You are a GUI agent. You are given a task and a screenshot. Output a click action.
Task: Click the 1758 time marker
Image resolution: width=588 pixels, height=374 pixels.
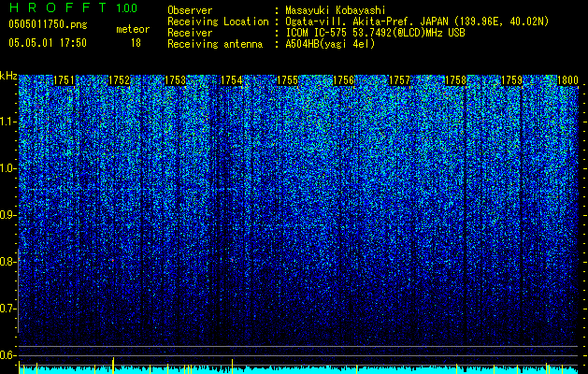pos(455,80)
